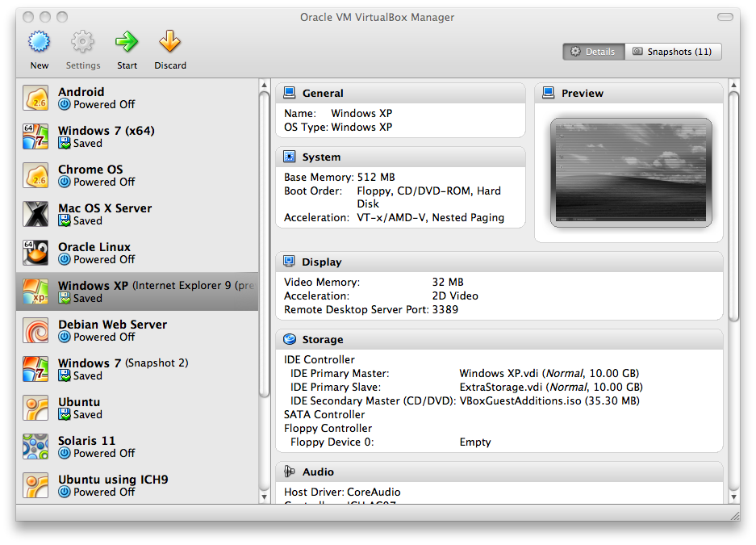The width and height of the screenshot is (756, 545).
Task: Switch to the Details view
Action: (x=593, y=52)
